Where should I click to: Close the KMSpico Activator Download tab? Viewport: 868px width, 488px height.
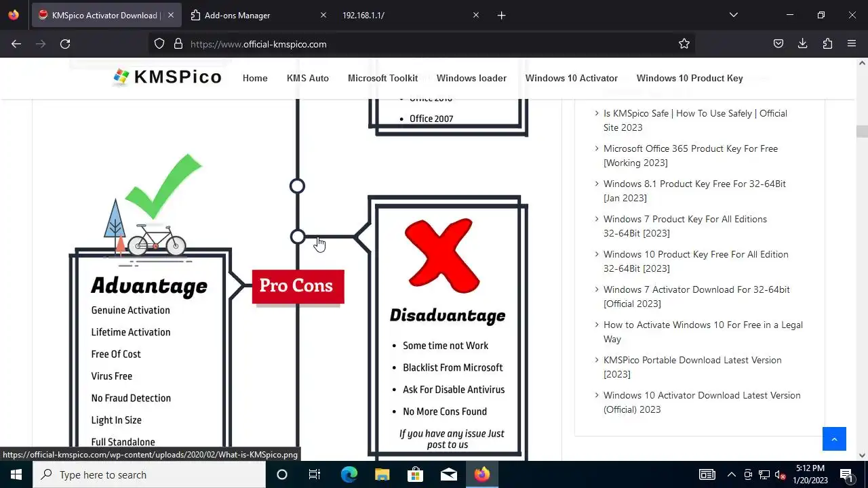point(171,15)
